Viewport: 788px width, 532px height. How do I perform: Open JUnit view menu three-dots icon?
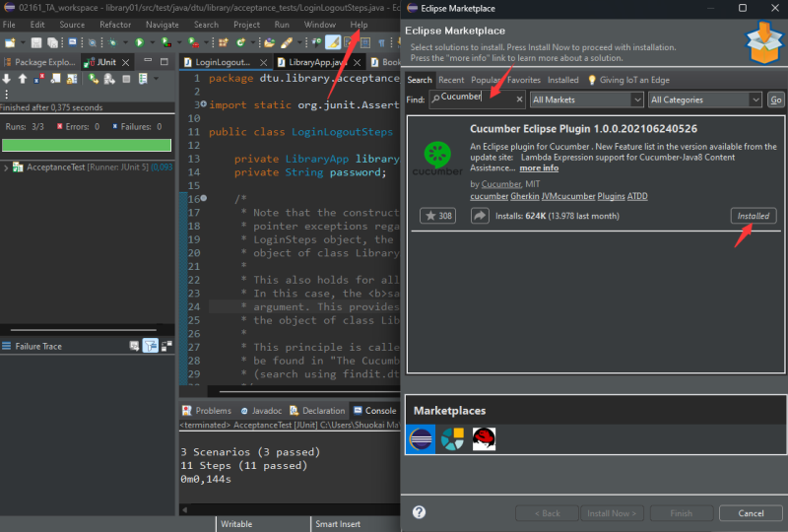point(7,94)
